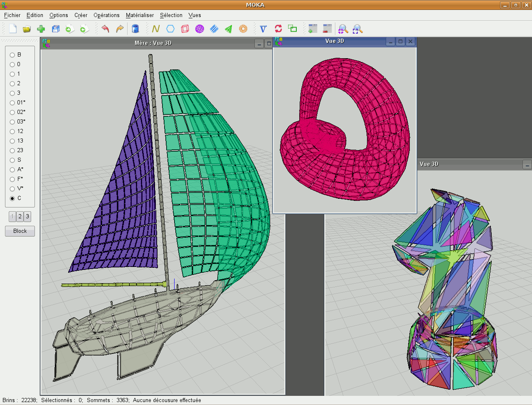532x405 pixels.
Task: Open the Opérations menu
Action: click(x=106, y=15)
